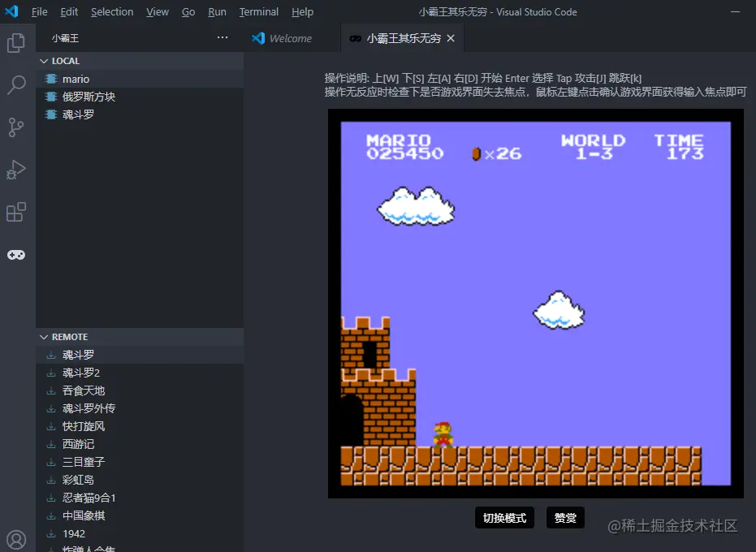Close the 小霸王其乐无穷 tab
This screenshot has width=756, height=552.
point(451,38)
